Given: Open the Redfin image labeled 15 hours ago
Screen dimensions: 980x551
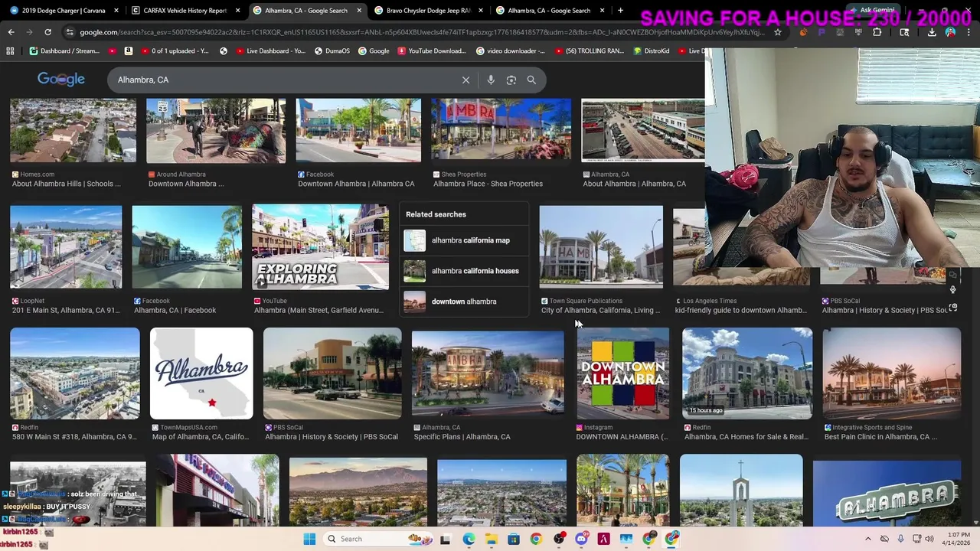Looking at the screenshot, I should coord(747,373).
